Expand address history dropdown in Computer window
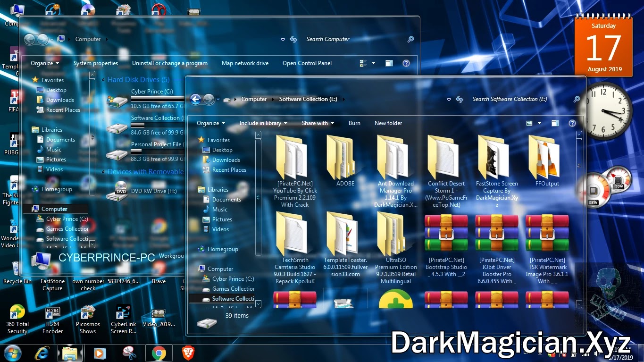Screen dimensions: 644x362 click(283, 40)
